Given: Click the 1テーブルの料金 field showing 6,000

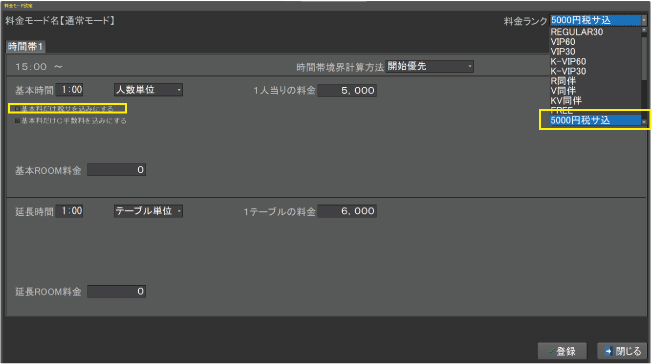Looking at the screenshot, I should coord(347,211).
